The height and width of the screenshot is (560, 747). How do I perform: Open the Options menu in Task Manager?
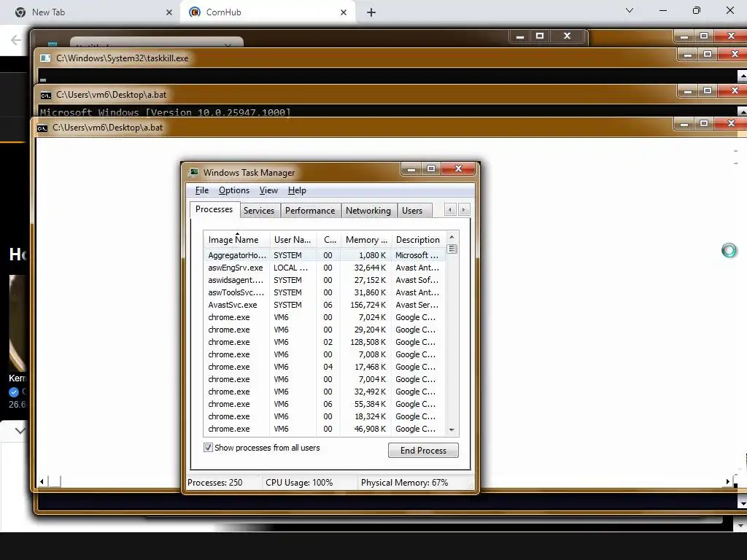pyautogui.click(x=234, y=190)
